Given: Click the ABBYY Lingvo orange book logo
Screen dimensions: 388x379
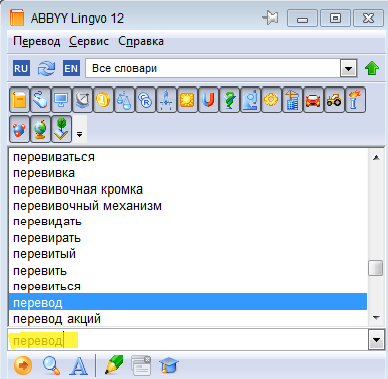Looking at the screenshot, I should (17, 18).
